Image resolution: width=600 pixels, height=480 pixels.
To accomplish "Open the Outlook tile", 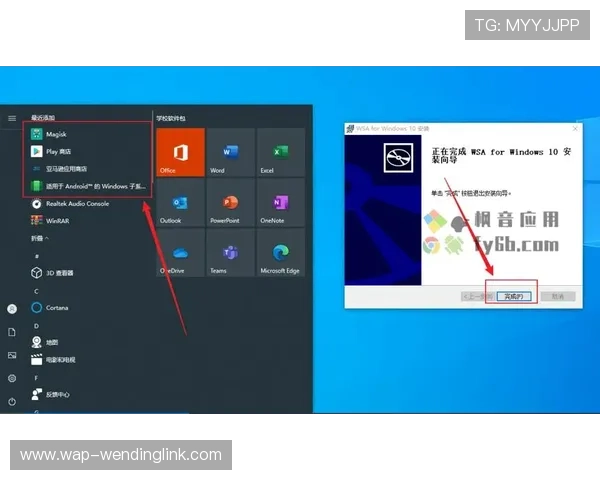I will click(181, 202).
